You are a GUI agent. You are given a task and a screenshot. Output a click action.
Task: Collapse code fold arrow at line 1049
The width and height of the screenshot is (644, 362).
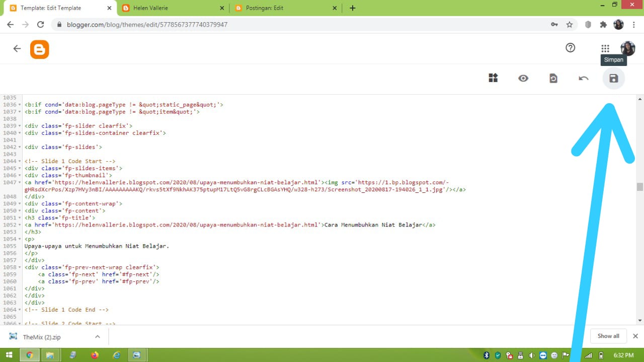20,203
